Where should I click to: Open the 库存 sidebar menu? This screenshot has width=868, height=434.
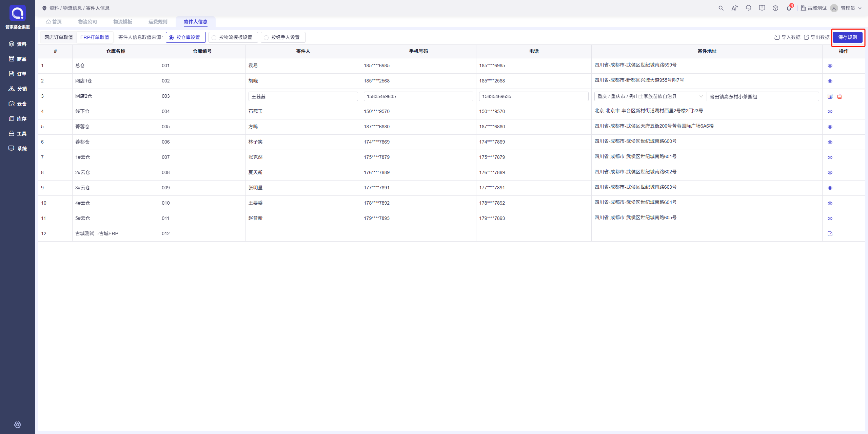(18, 118)
